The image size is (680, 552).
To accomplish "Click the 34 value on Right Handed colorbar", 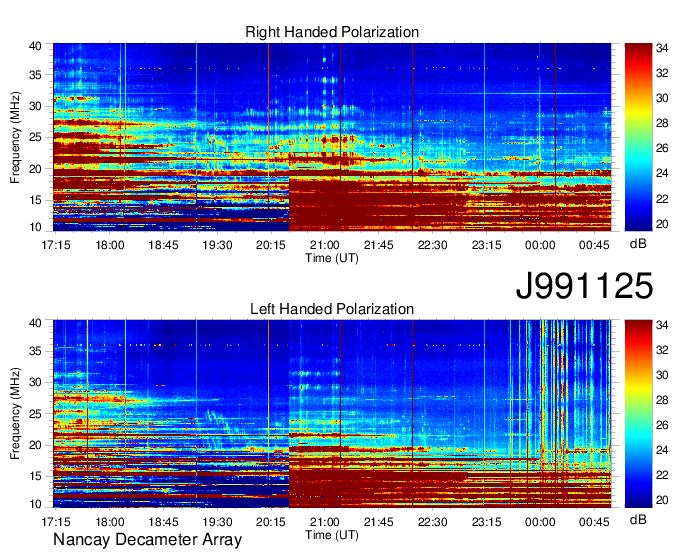I will [663, 49].
